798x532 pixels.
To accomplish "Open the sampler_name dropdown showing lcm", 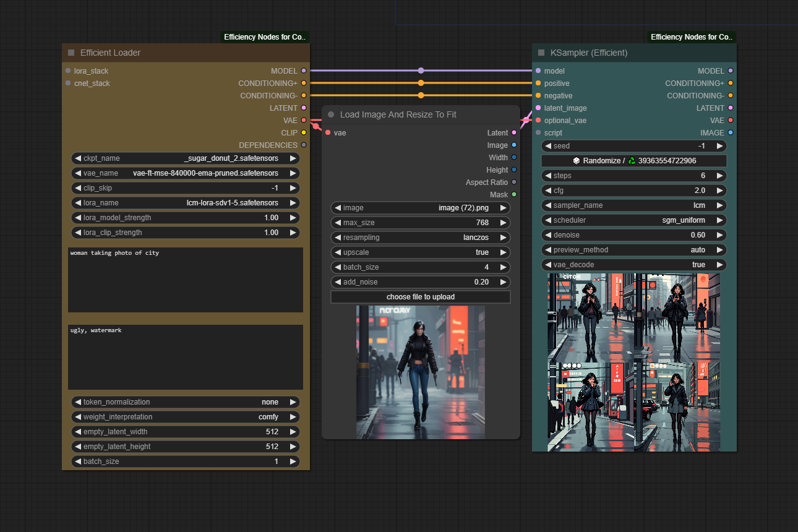I will [x=634, y=205].
